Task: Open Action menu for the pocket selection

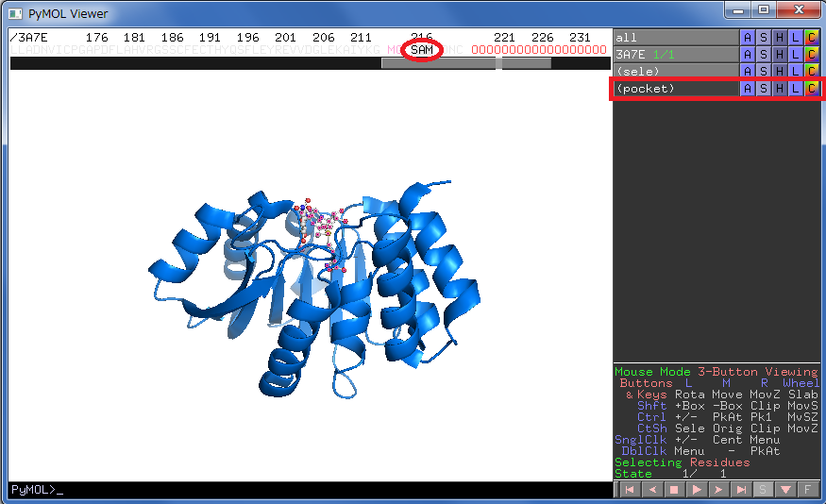Action: click(x=747, y=89)
